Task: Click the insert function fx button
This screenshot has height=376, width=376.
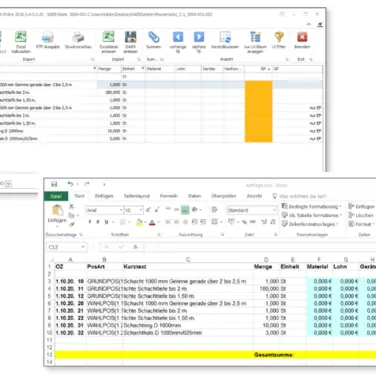Action: [x=135, y=247]
